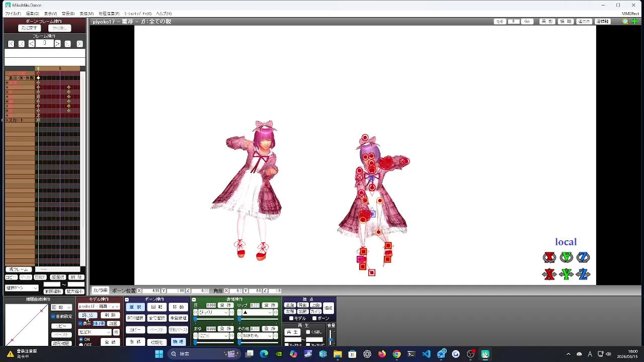Open the 表示(V) menu
This screenshot has height=362, width=644.
coord(50,14)
